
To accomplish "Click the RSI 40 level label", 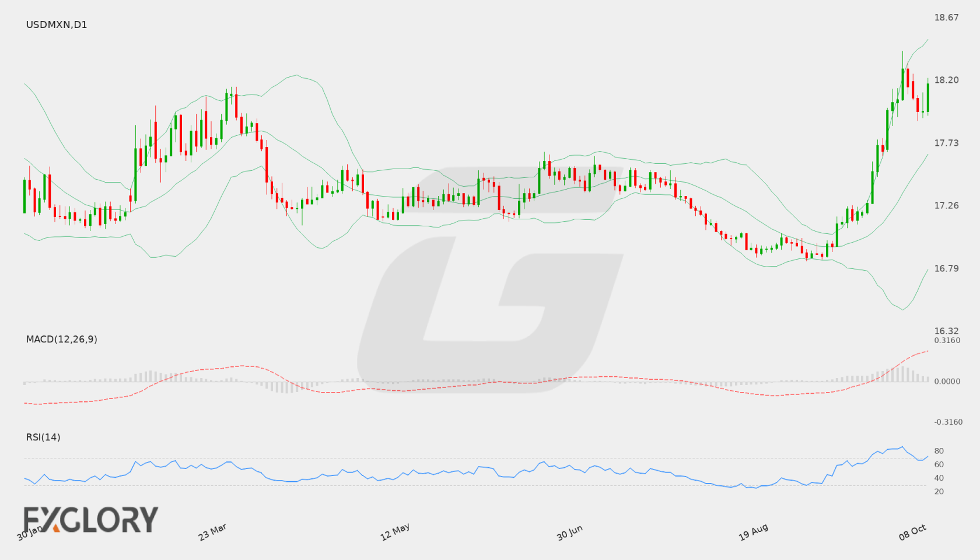I will [939, 478].
